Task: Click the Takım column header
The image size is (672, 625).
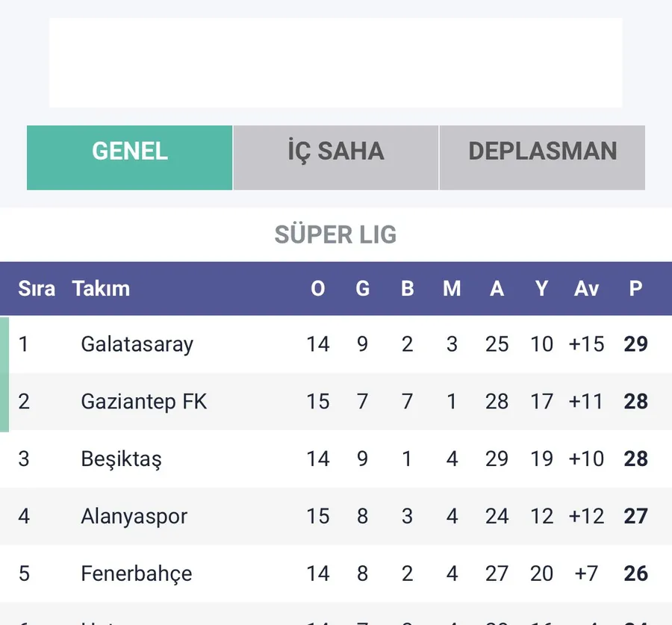Action: [101, 289]
